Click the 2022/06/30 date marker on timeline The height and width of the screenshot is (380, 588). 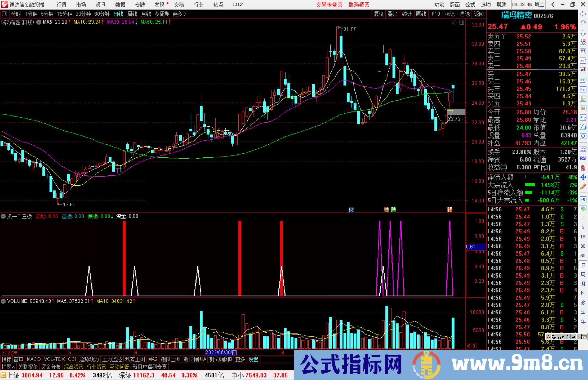[x=221, y=352]
